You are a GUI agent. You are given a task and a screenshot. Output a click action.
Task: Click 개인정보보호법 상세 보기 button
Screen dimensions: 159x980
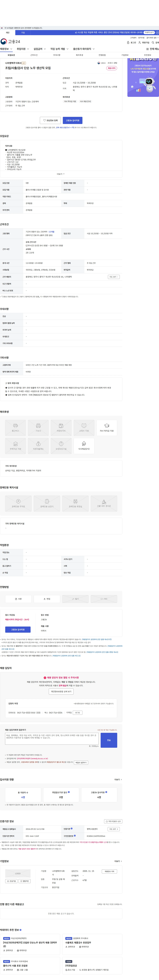pyautogui.click(x=61, y=692)
